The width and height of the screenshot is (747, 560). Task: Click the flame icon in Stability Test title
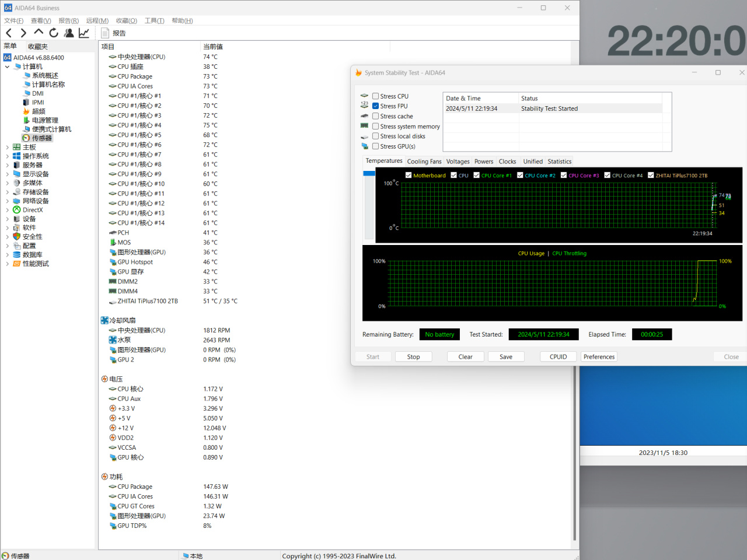[358, 73]
